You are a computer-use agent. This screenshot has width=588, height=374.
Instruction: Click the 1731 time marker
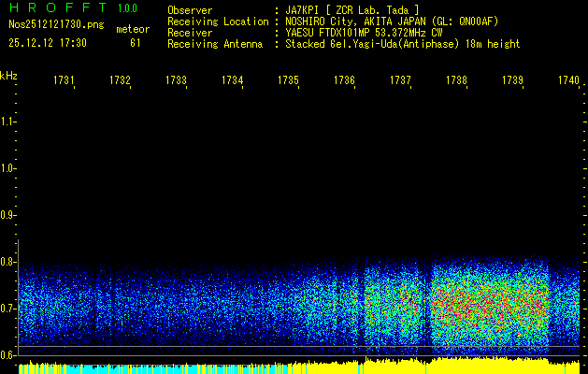click(x=64, y=81)
